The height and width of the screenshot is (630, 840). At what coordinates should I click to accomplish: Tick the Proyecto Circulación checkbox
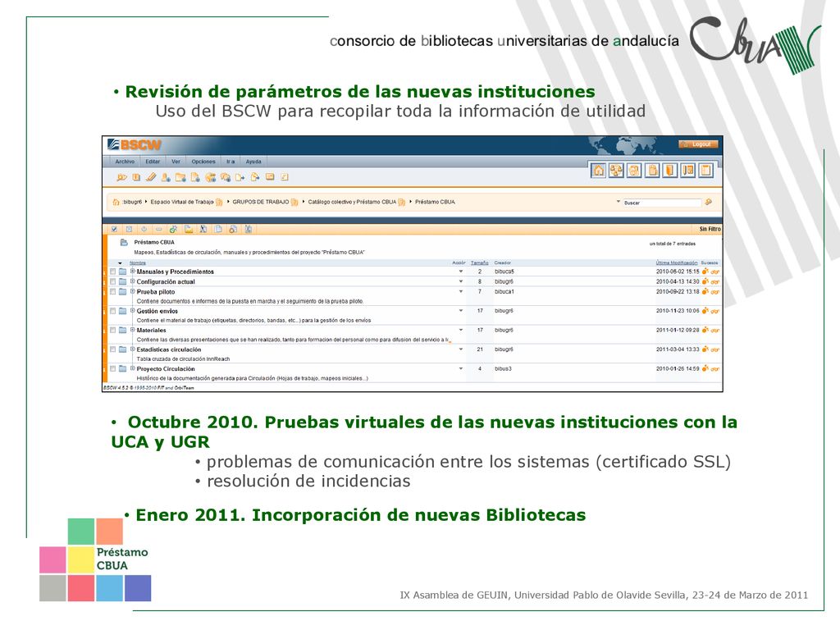[112, 368]
